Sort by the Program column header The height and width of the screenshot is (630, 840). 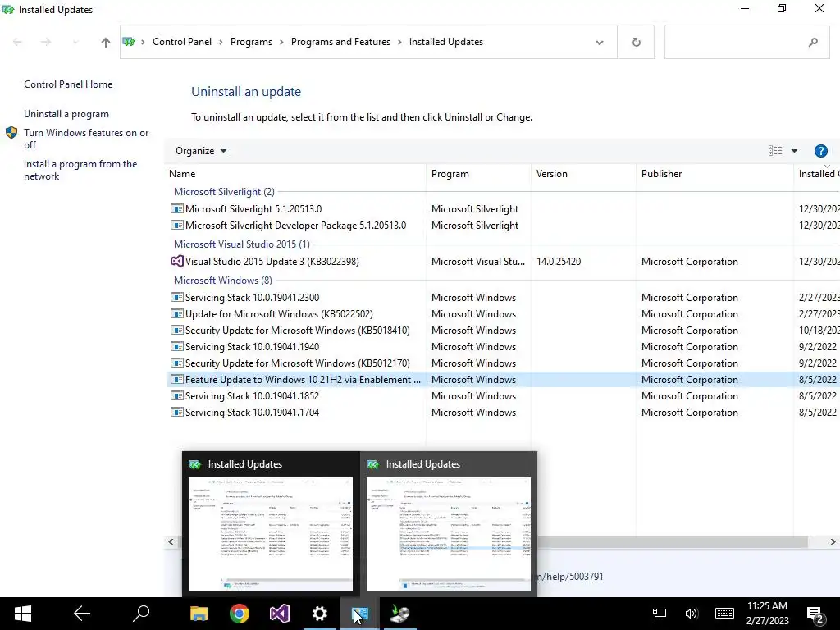[478, 174]
